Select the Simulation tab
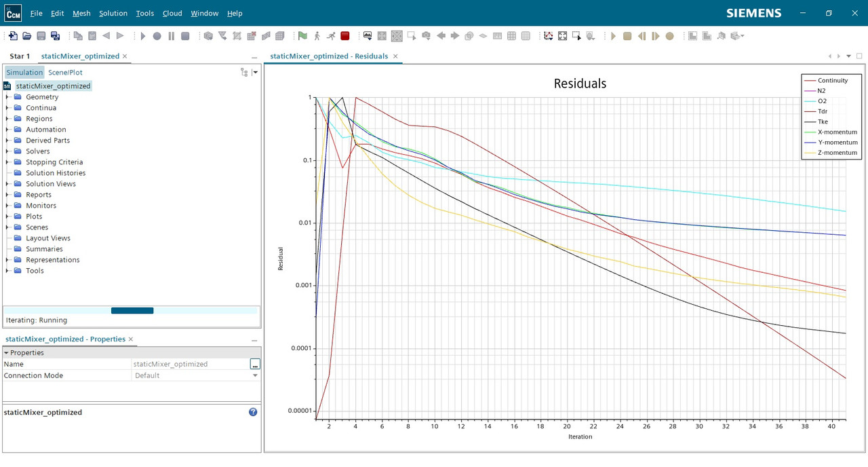 (x=24, y=72)
